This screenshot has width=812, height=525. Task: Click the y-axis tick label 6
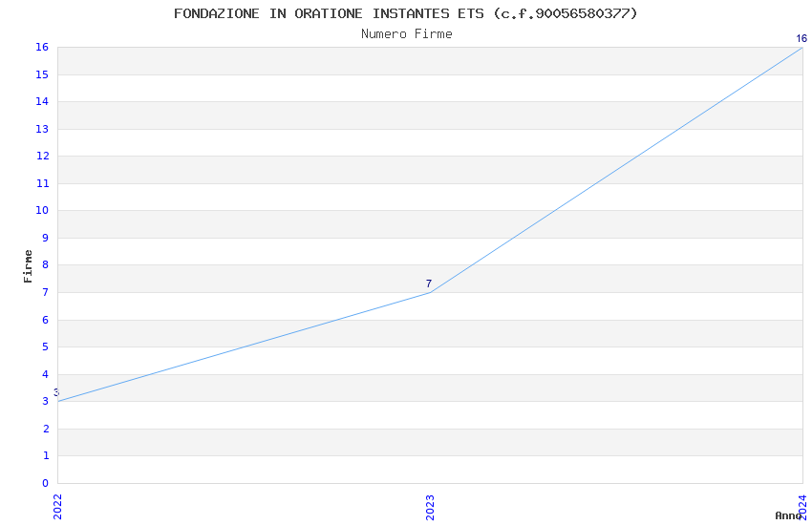(46, 320)
